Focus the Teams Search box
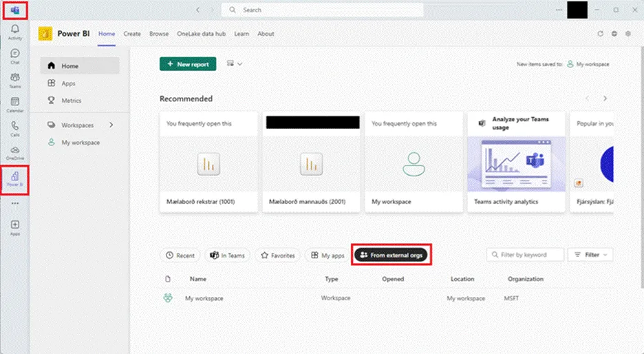This screenshot has height=354, width=644. 323,10
